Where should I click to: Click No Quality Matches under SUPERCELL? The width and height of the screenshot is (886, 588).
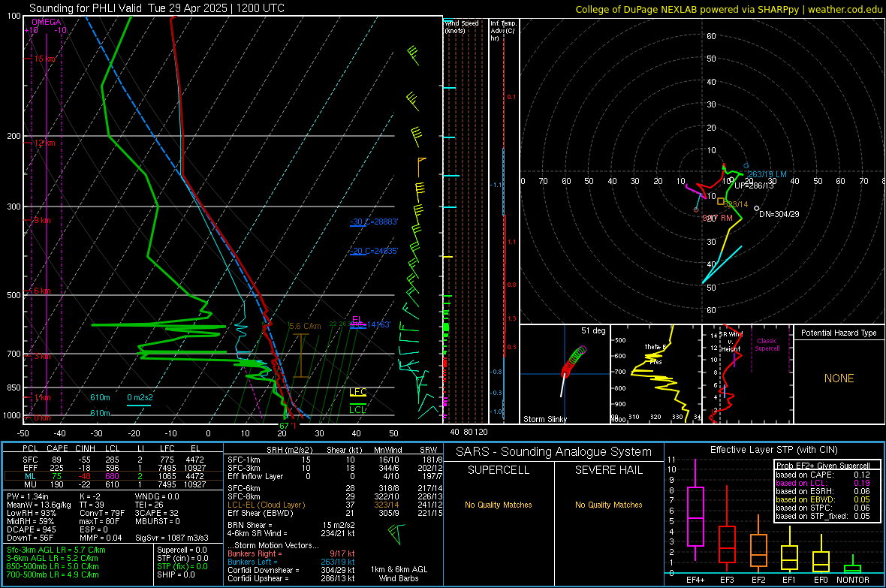coord(499,505)
